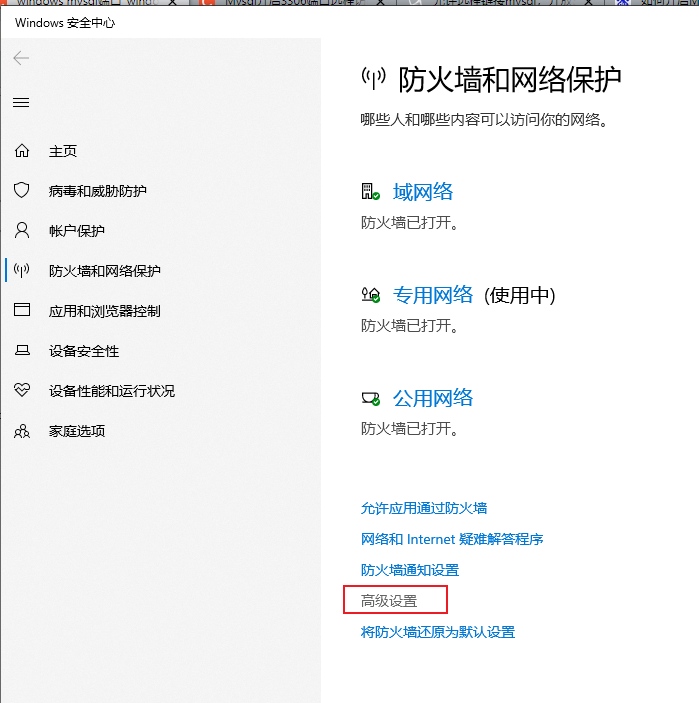Click 高级设置 link
This screenshot has width=699, height=703.
(x=389, y=601)
